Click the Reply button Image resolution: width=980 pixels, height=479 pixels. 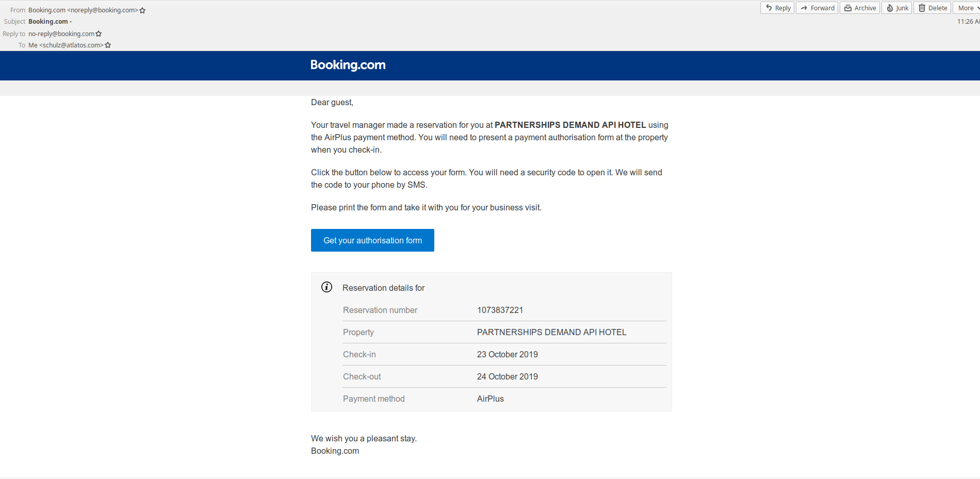pyautogui.click(x=777, y=8)
